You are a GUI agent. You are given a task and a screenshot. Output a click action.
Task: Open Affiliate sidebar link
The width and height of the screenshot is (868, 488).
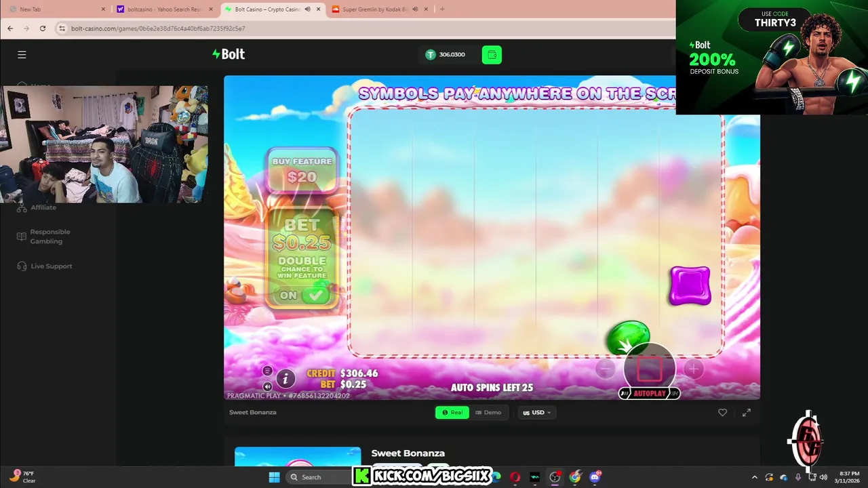[x=37, y=207]
